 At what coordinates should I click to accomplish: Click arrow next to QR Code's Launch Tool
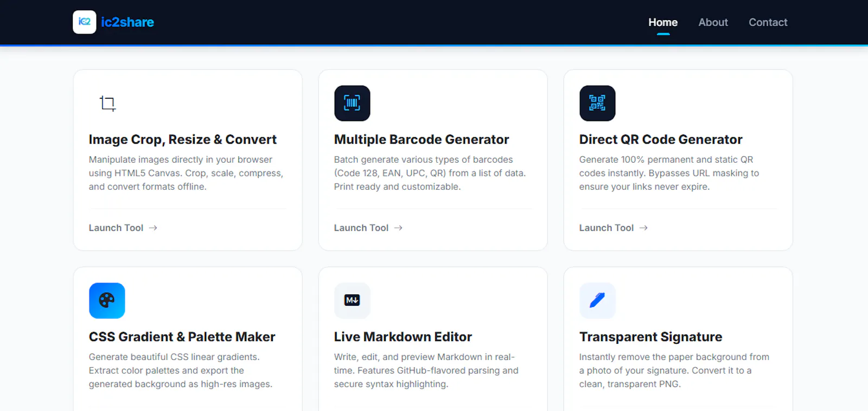coord(643,228)
